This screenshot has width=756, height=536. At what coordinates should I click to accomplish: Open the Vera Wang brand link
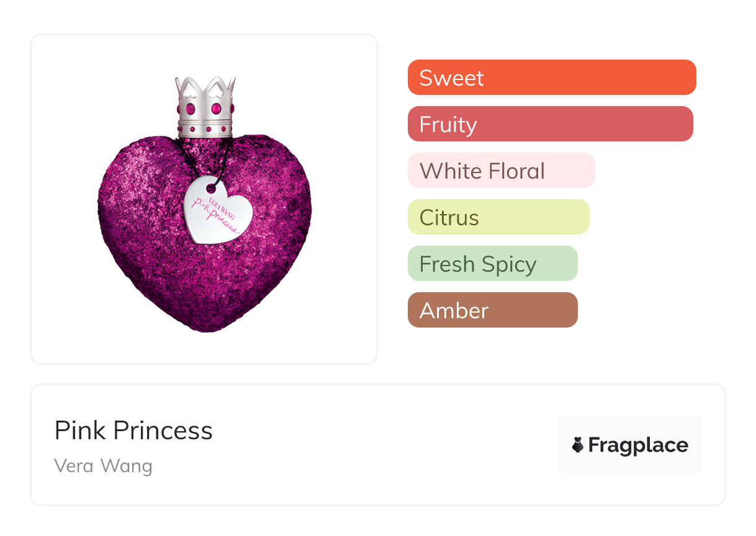pos(103,465)
